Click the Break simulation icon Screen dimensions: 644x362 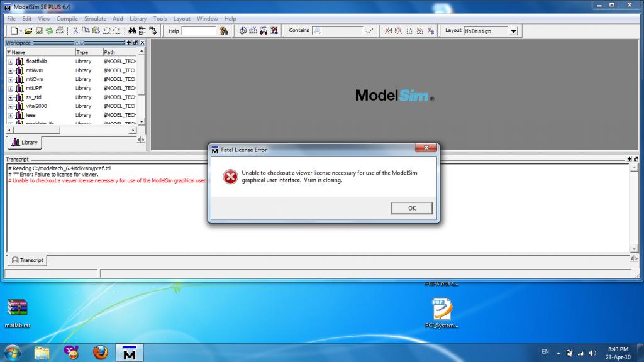[274, 31]
